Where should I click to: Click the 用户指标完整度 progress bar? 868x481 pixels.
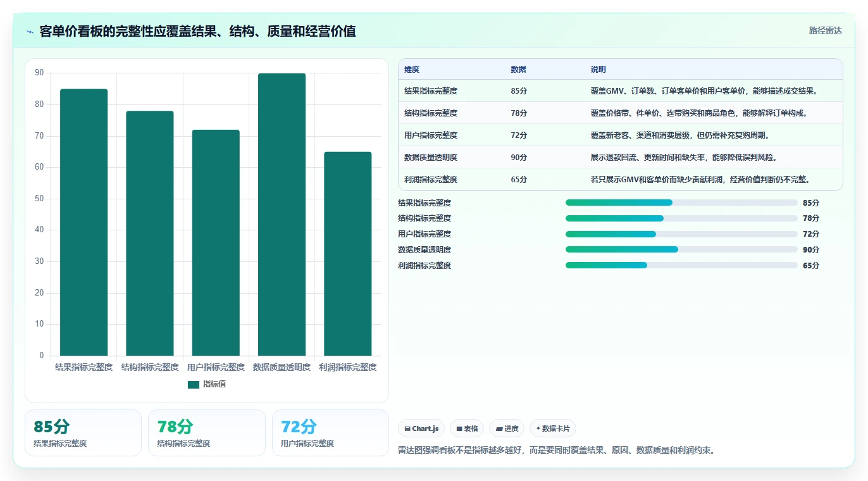pyautogui.click(x=681, y=234)
